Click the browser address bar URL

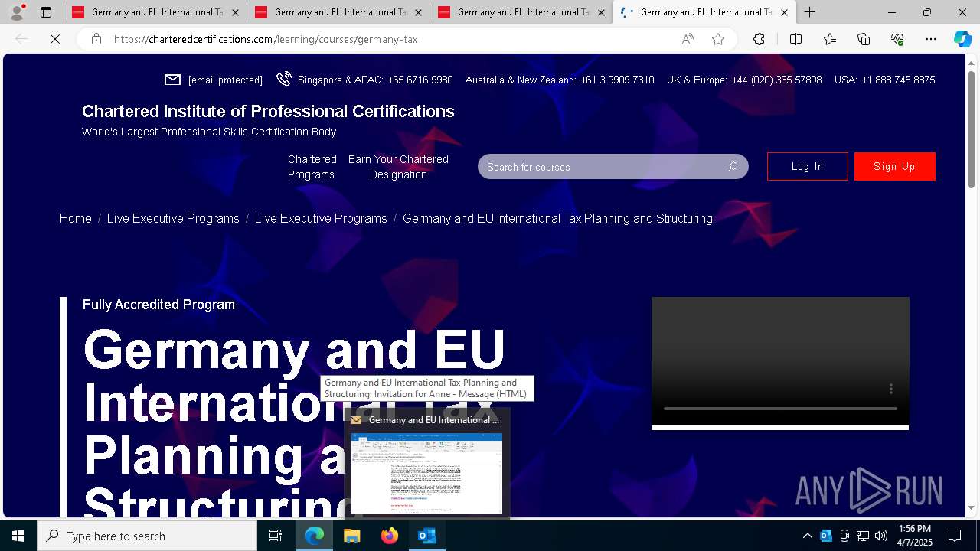coord(266,39)
